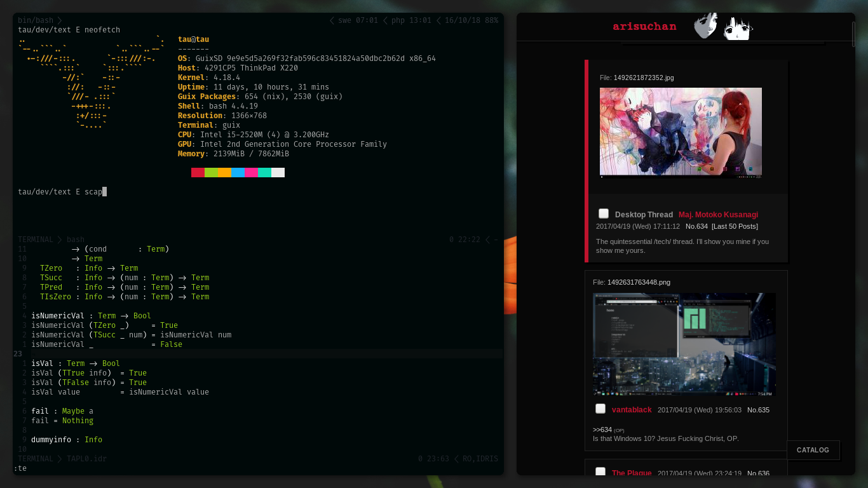The width and height of the screenshot is (868, 488).
Task: Tick the checkbox beside Desktop Thread post
Action: [x=604, y=214]
